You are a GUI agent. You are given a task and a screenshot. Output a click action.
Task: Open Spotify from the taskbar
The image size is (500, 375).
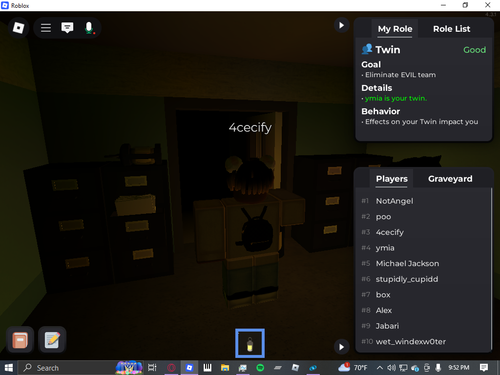pos(260,368)
